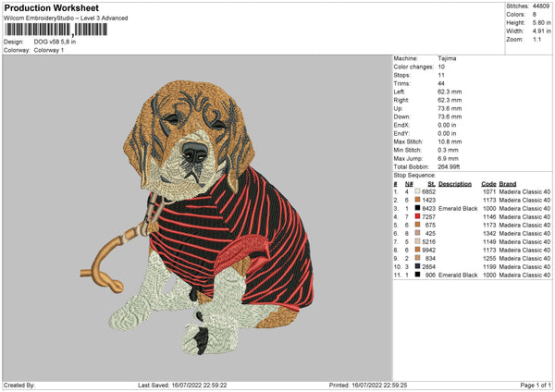Screen dimensions: 555x392
Task: Click the 'Description' column header
Action: pyautogui.click(x=455, y=184)
